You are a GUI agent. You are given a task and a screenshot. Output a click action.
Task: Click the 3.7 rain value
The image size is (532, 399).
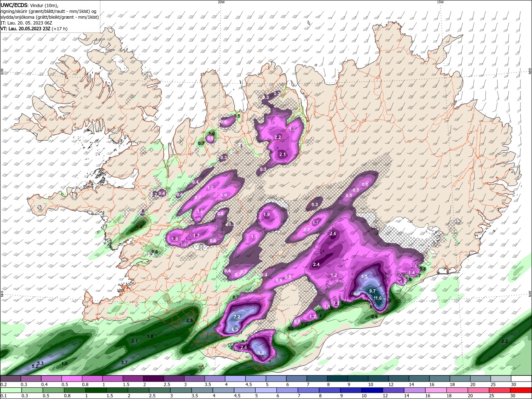pyautogui.click(x=124, y=363)
